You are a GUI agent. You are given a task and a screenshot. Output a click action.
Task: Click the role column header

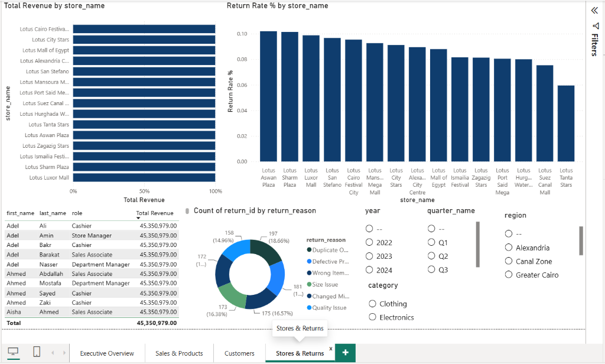coord(77,213)
